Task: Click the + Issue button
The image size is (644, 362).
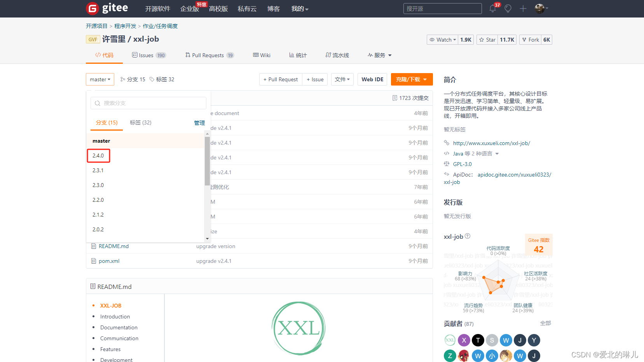Action: [x=315, y=79]
